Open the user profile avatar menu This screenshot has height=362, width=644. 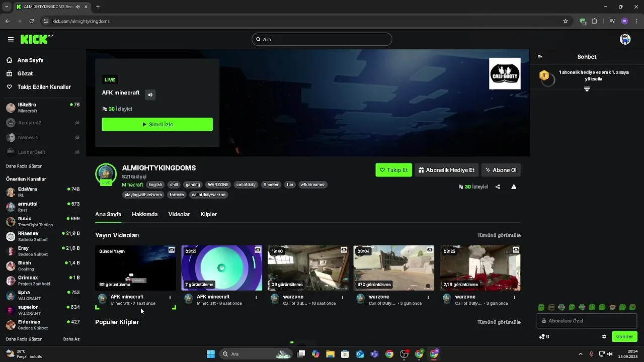point(625,39)
